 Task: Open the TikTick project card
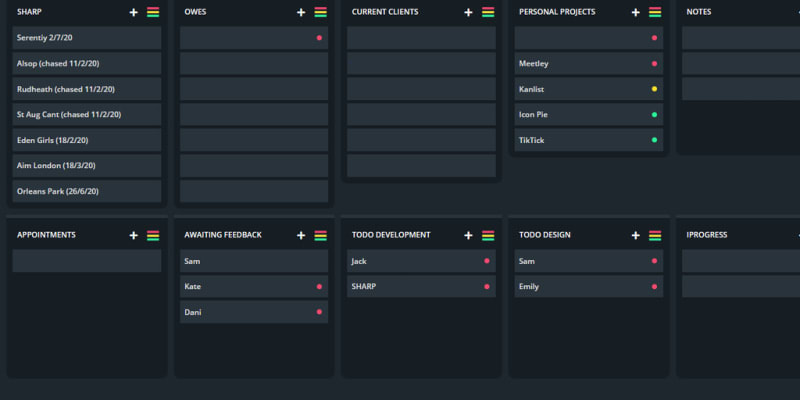pos(580,140)
